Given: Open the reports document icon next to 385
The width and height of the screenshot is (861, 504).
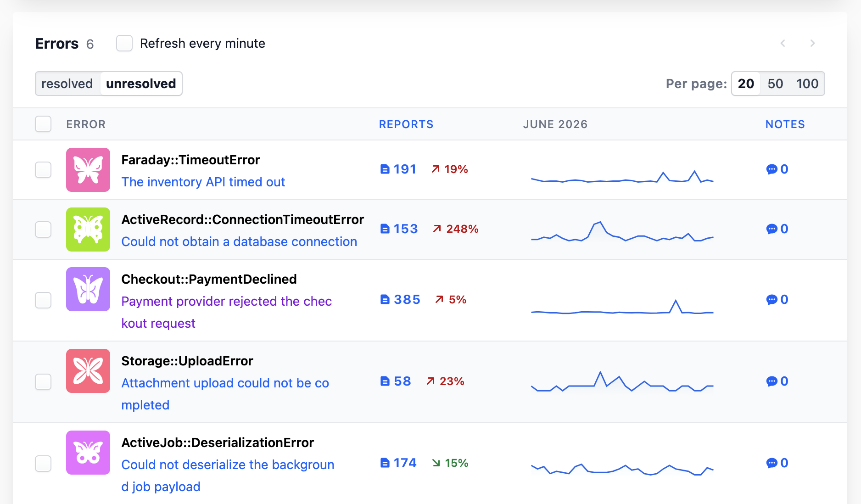Looking at the screenshot, I should click(x=385, y=300).
